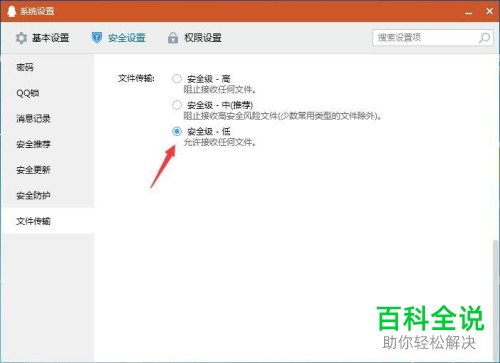Click the 搜索设置项 search field
The image size is (500, 363).
432,38
